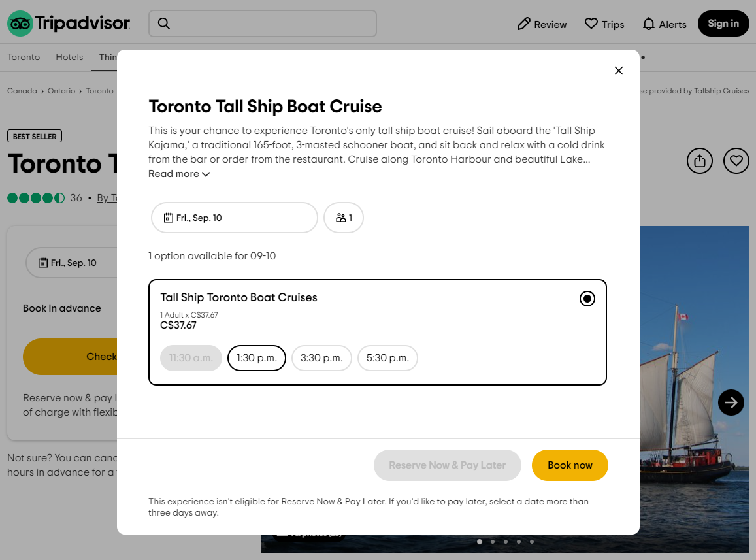Click the green rating bubbles

(36, 198)
